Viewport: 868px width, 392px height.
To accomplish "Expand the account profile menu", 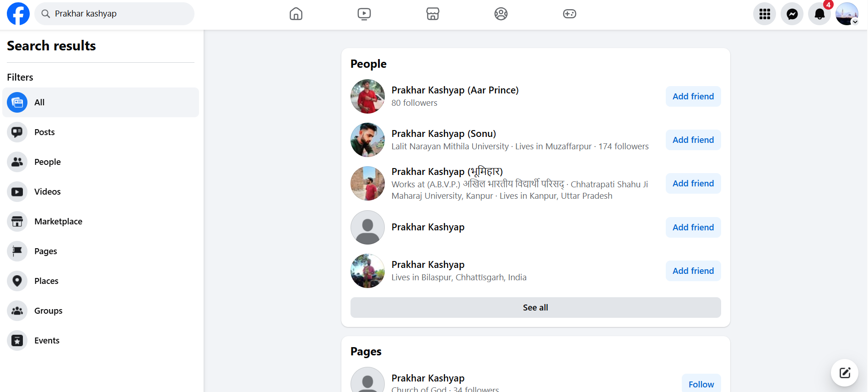I will pos(847,14).
